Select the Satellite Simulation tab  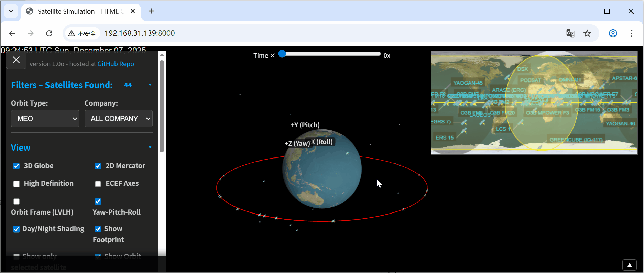click(x=81, y=11)
